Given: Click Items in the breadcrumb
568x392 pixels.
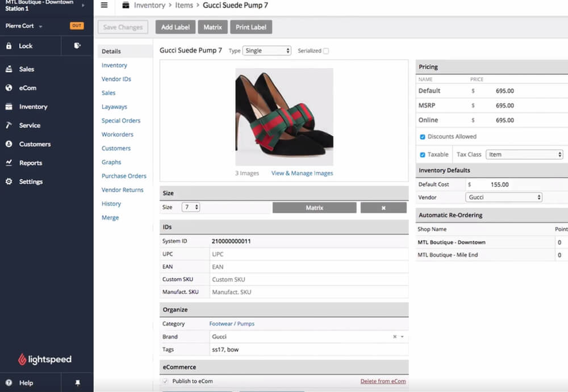Looking at the screenshot, I should (184, 5).
